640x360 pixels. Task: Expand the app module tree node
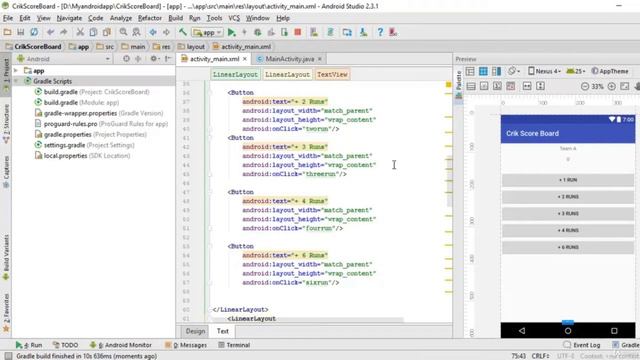pyautogui.click(x=16, y=71)
